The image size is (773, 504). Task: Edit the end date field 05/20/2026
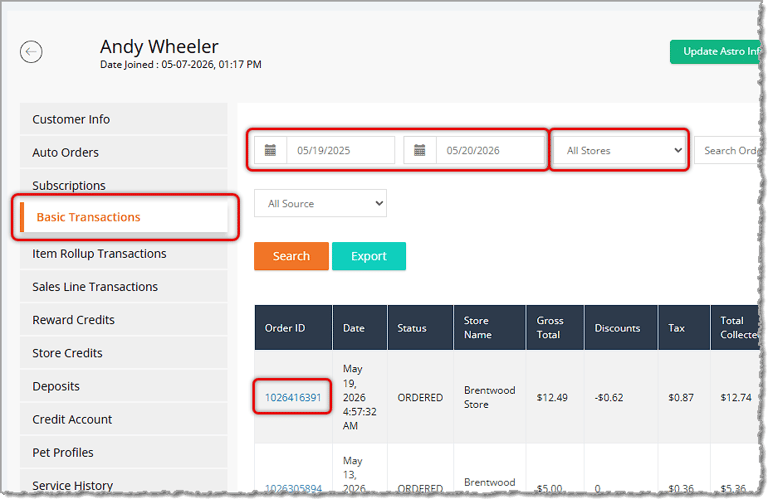(491, 150)
